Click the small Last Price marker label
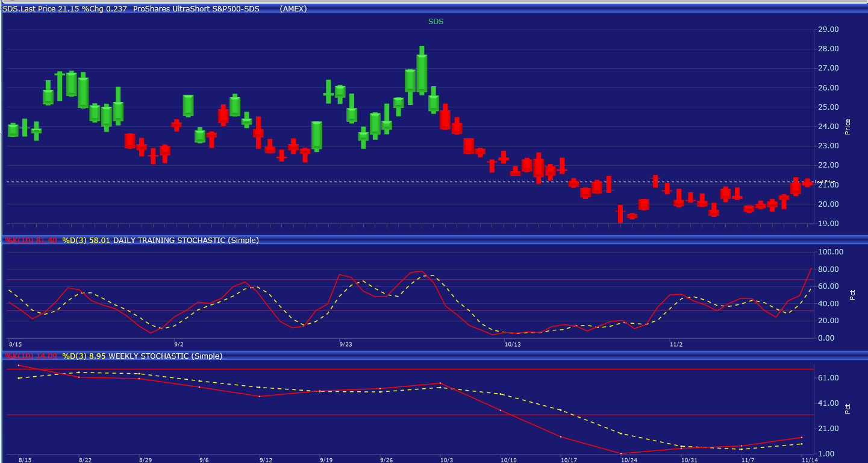The width and height of the screenshot is (868, 463). tap(825, 181)
